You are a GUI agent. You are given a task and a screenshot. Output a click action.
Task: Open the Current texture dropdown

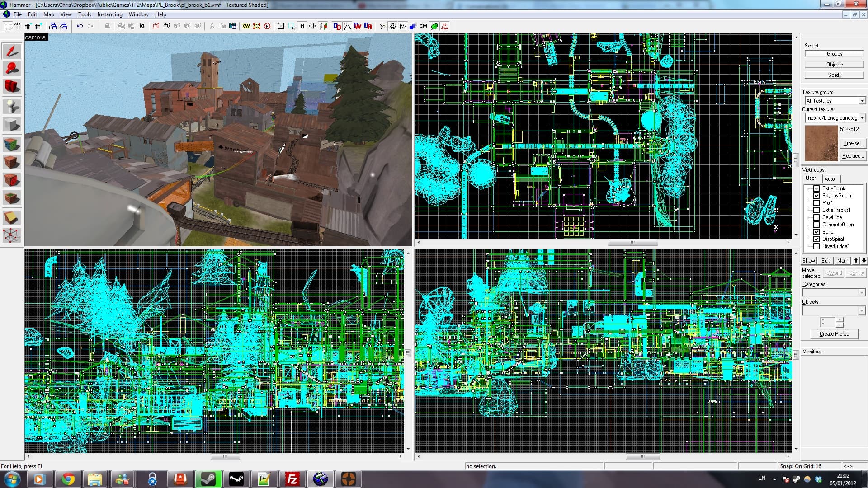(x=862, y=118)
